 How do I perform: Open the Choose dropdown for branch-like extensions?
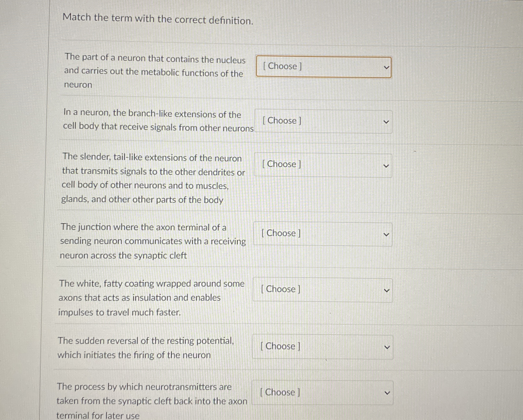tap(323, 121)
